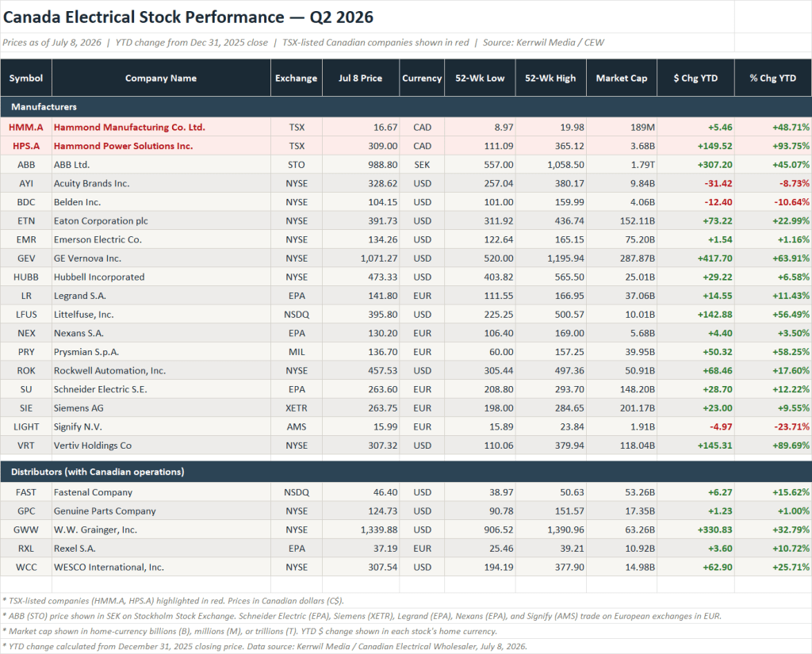Click GE Vernova's Jul 8 price 1,071.27

tap(361, 258)
